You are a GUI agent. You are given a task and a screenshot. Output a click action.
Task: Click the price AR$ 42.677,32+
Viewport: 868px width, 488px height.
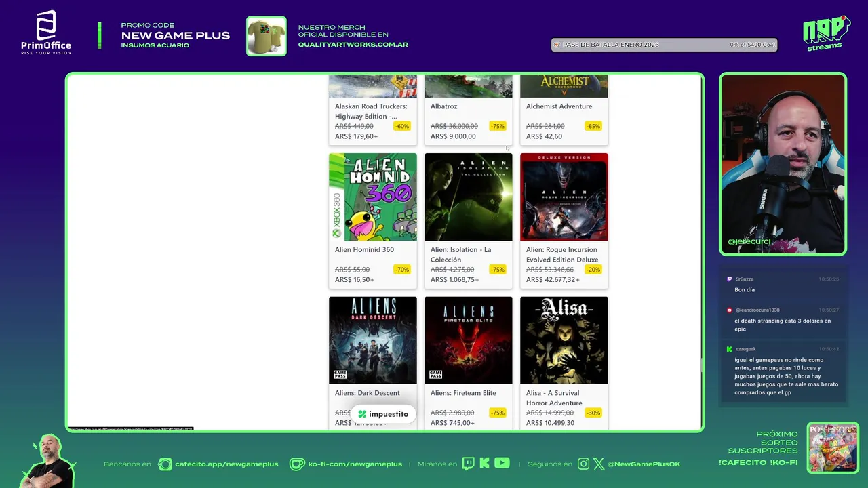[x=553, y=280]
